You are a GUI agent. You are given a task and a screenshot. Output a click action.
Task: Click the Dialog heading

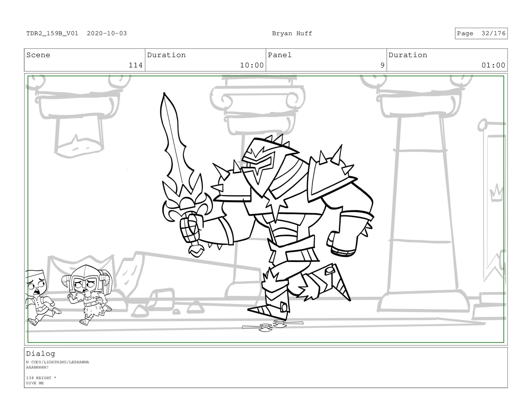click(x=41, y=354)
